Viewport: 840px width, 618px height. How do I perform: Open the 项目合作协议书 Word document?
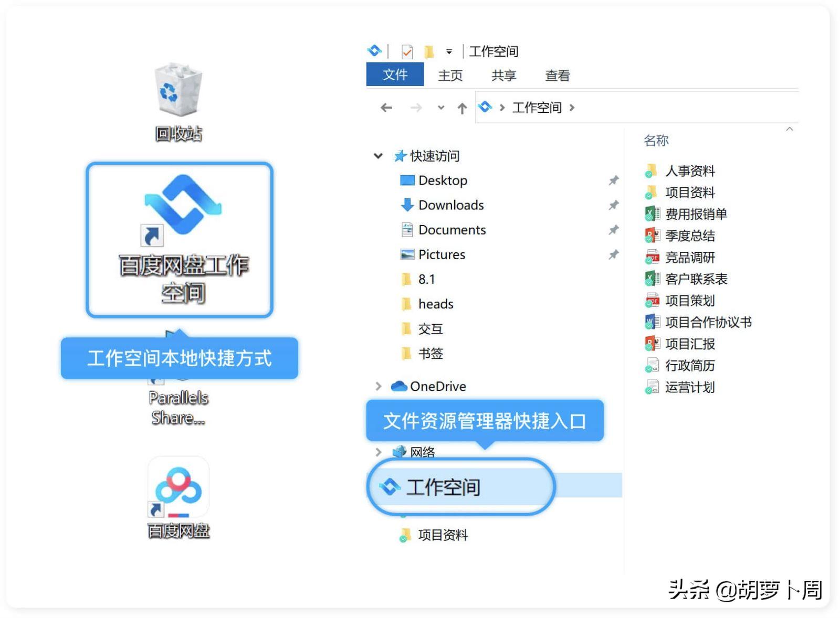pyautogui.click(x=709, y=322)
